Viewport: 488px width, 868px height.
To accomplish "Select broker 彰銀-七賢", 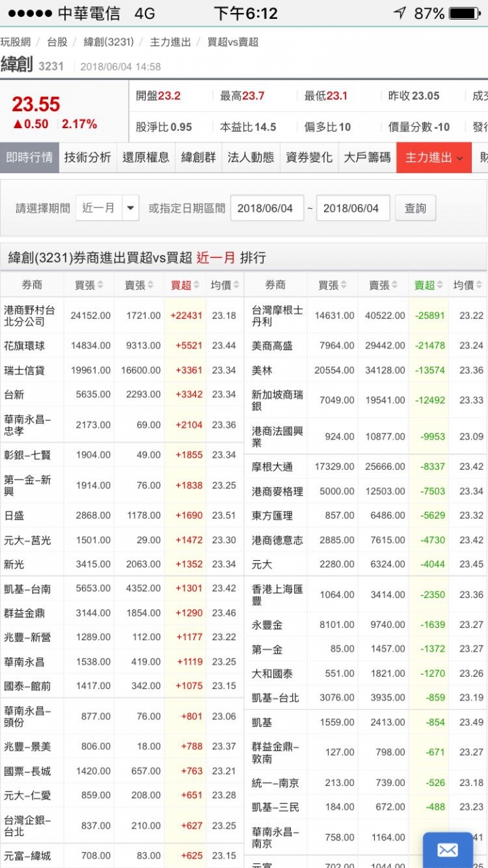I will click(27, 455).
